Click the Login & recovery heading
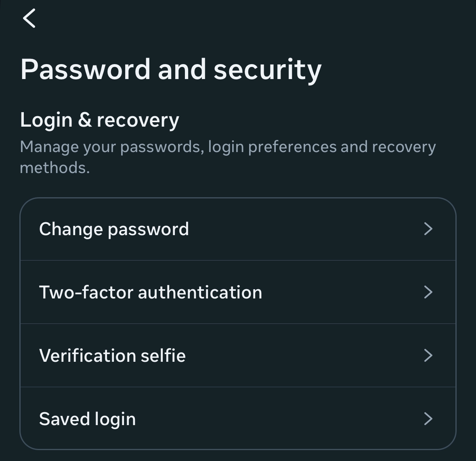 coord(99,120)
